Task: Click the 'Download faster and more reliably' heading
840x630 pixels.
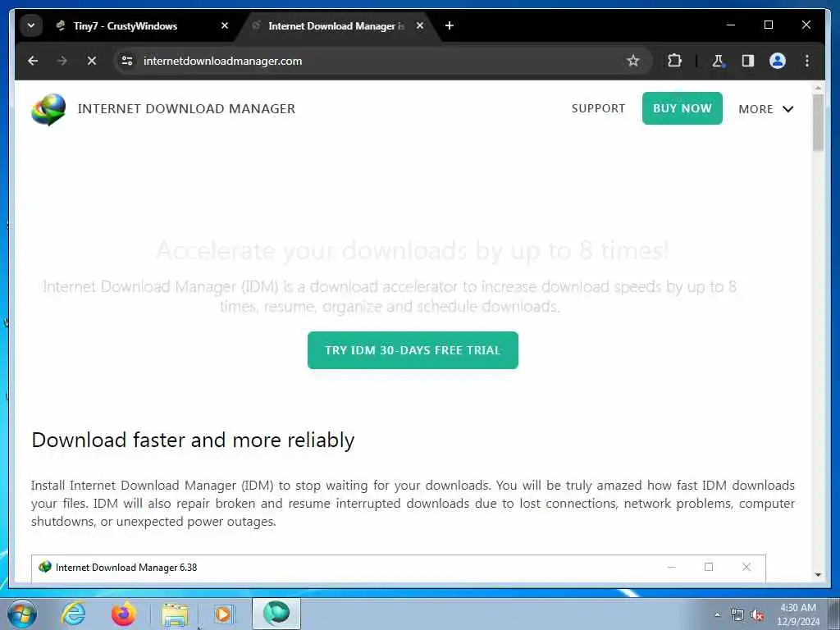Action: coord(193,441)
